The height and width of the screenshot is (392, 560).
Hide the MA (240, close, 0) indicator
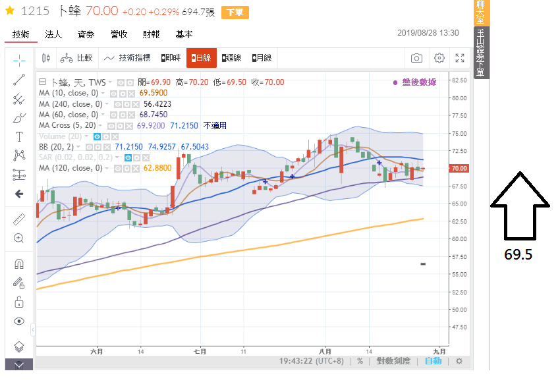click(117, 105)
